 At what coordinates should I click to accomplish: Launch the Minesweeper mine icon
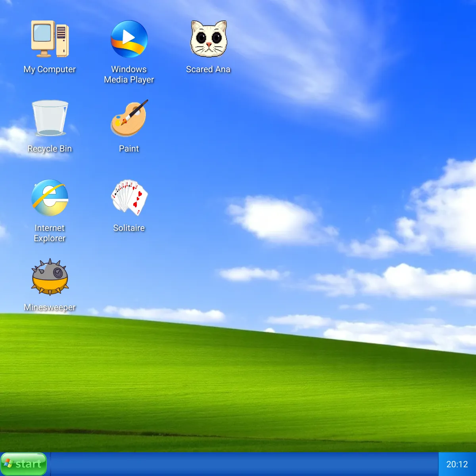(50, 277)
